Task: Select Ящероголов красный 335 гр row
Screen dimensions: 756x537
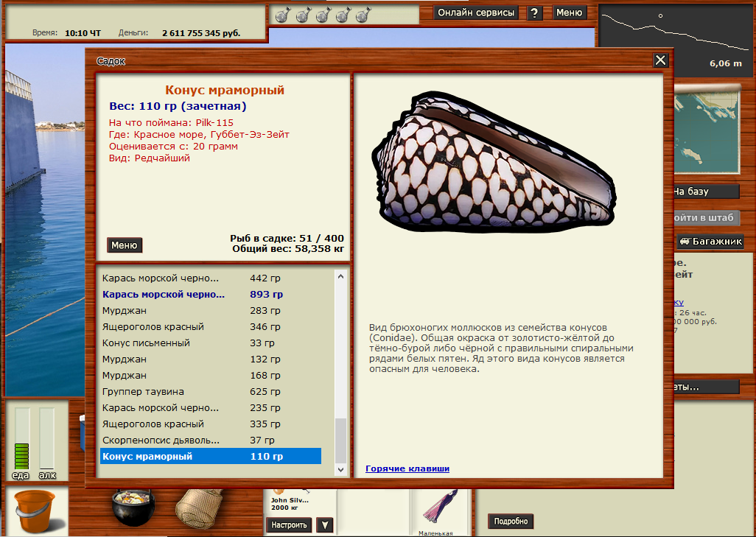Action: click(x=211, y=424)
